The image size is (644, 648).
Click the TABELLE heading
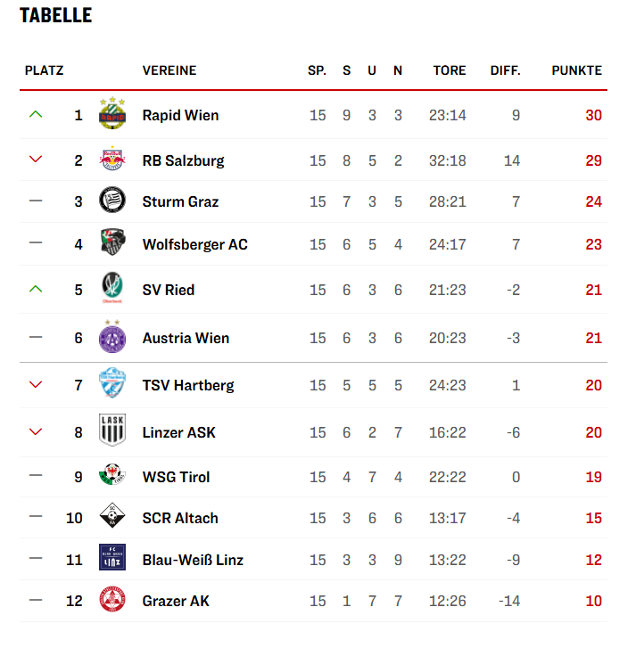point(55,16)
